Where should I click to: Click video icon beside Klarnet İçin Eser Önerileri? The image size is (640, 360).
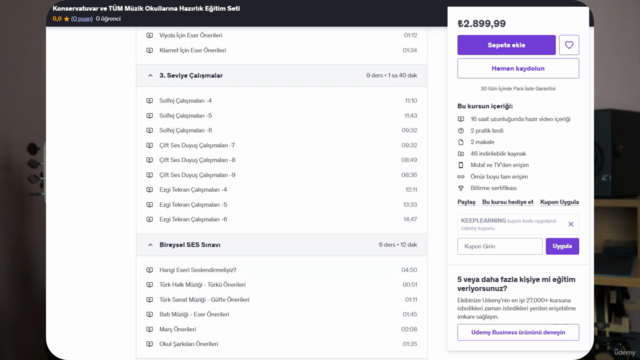pyautogui.click(x=150, y=50)
